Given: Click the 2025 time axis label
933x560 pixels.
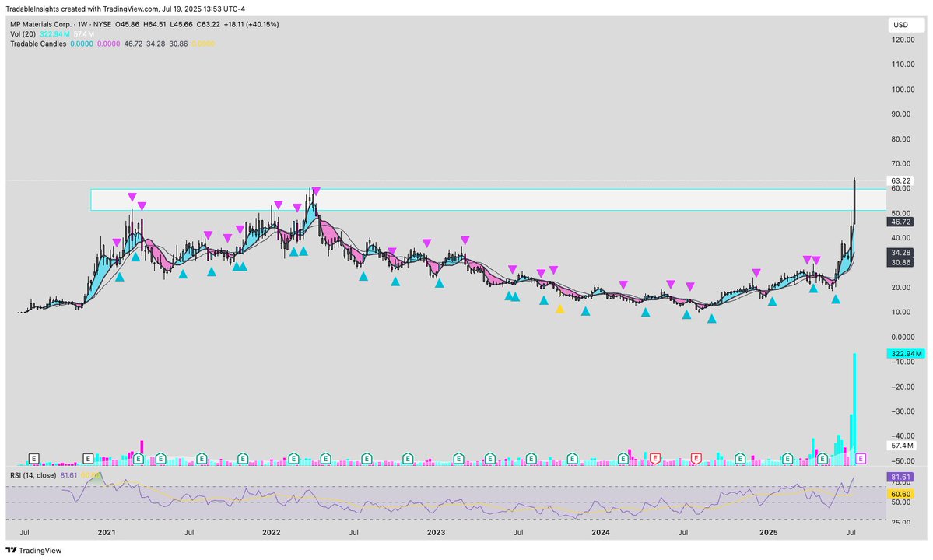Looking at the screenshot, I should click(x=769, y=533).
